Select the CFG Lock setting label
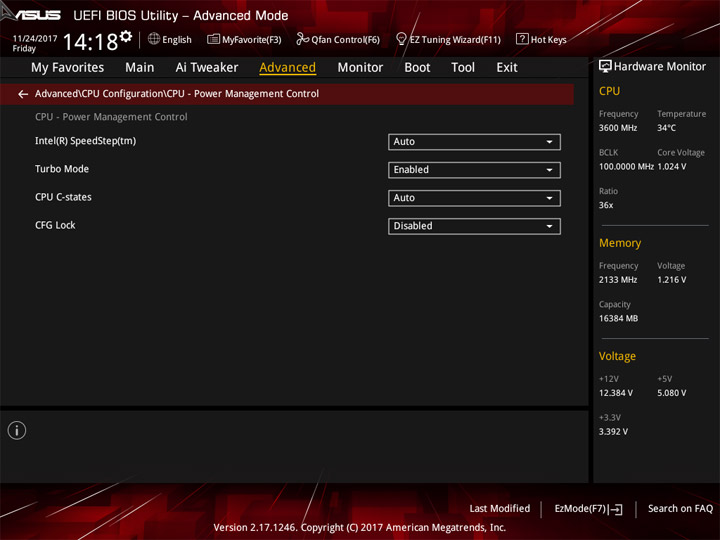This screenshot has width=720, height=540. 55,225
